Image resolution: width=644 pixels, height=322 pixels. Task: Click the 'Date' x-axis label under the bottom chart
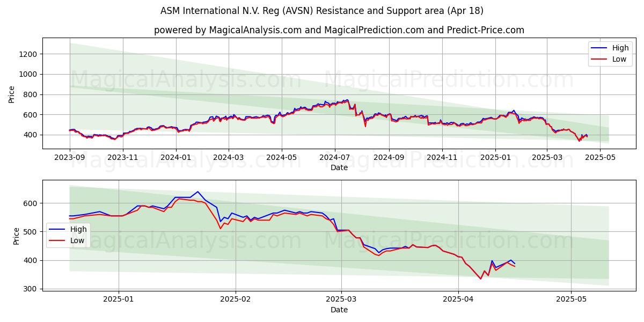coord(339,310)
